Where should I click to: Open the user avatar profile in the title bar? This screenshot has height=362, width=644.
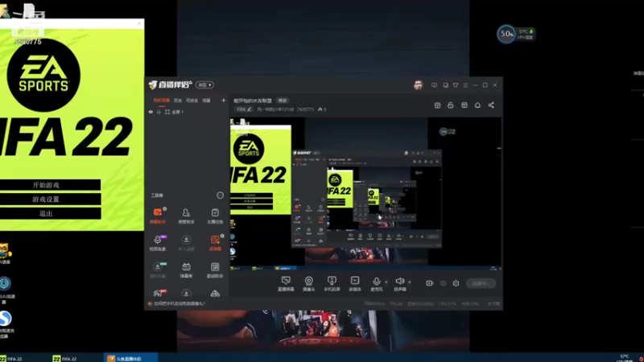[x=418, y=85]
